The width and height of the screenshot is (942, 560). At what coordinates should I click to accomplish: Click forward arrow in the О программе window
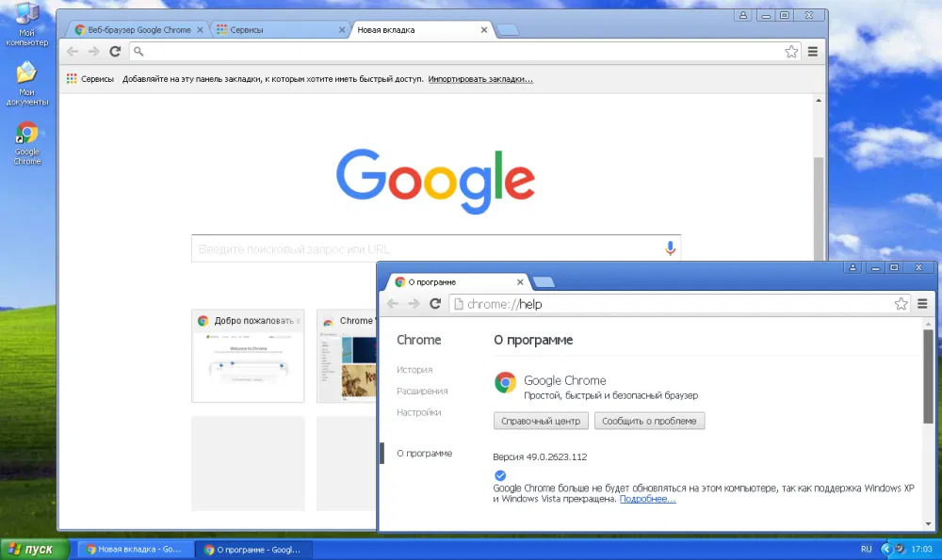(x=414, y=304)
